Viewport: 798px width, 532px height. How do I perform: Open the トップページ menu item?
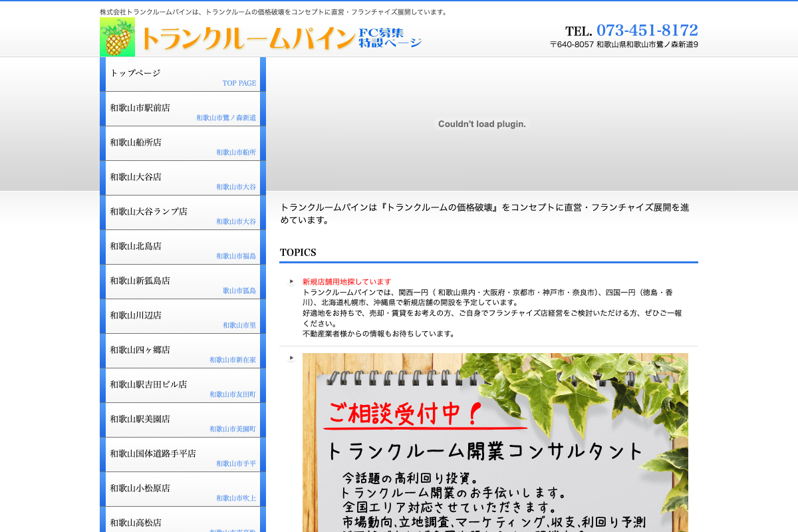click(x=183, y=74)
